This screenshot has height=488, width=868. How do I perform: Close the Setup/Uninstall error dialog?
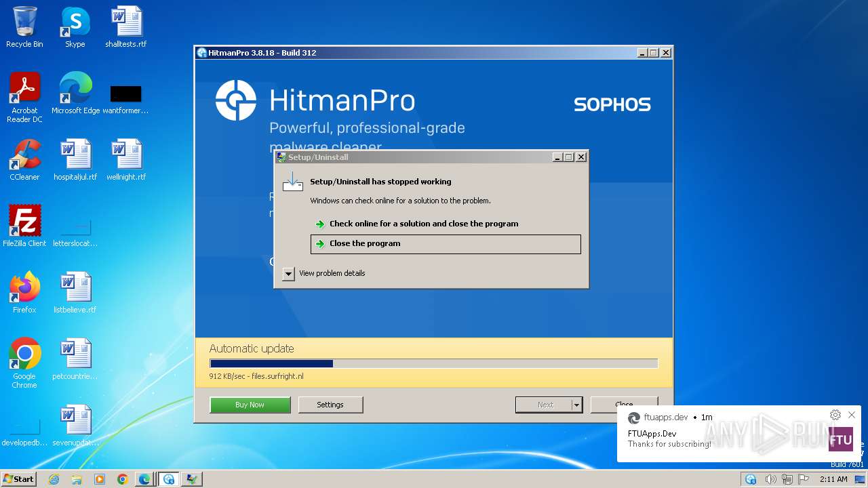pos(581,157)
